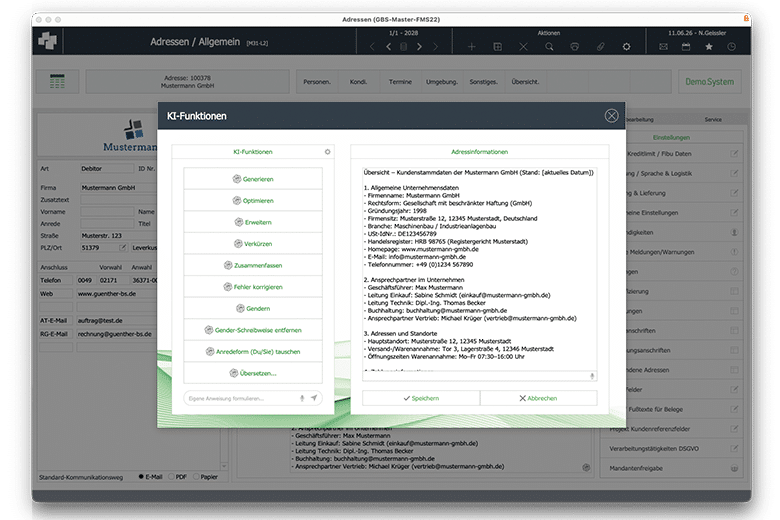Open the Personen tab
The image size is (780, 520).
pos(317,82)
